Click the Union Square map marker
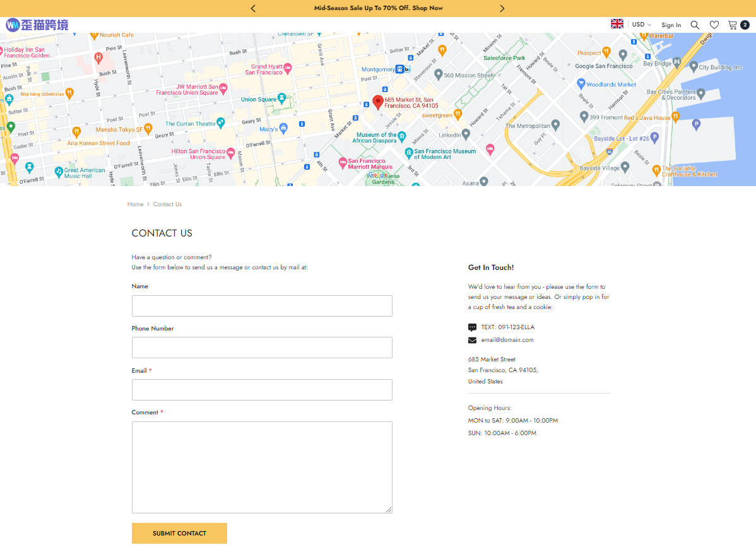 pos(281,98)
